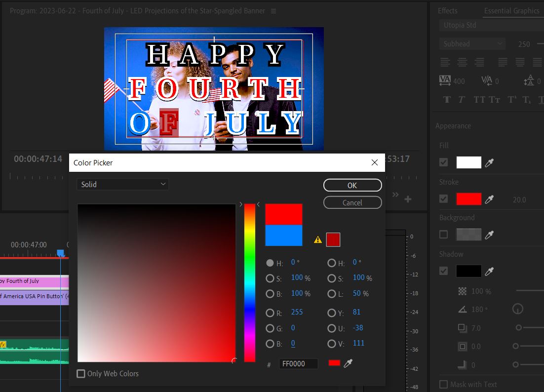
Task: Click Cancel in the Color Picker
Action: coord(352,202)
